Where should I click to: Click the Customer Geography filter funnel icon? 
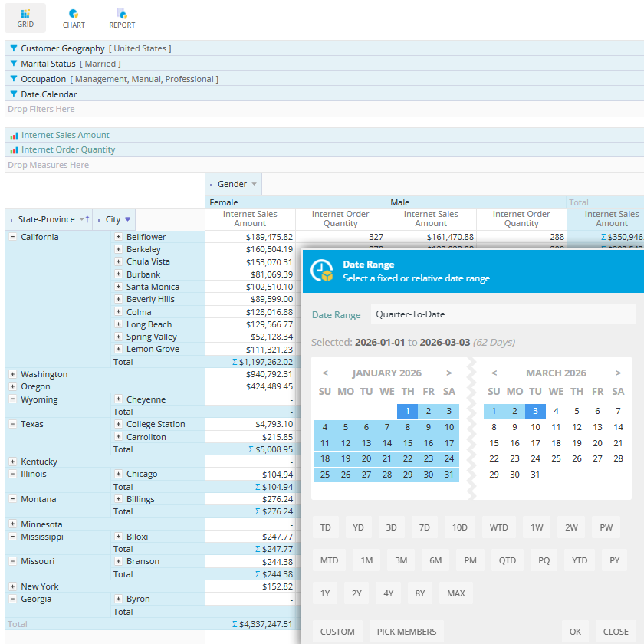click(14, 48)
